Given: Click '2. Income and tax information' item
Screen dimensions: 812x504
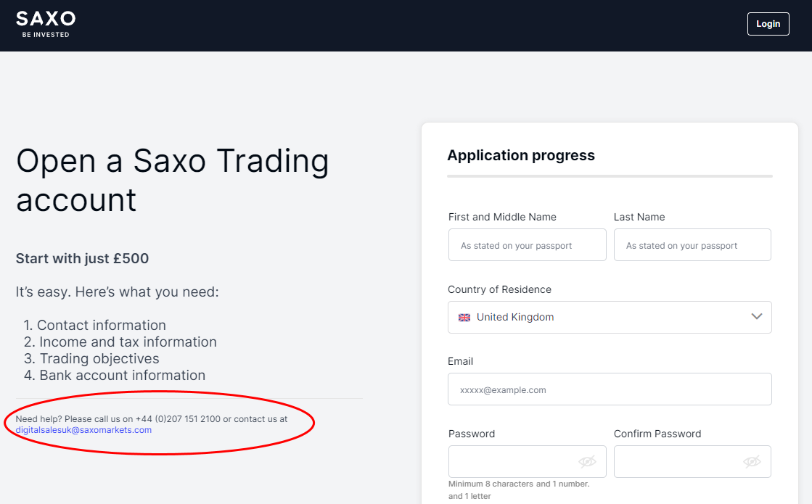Looking at the screenshot, I should point(120,342).
